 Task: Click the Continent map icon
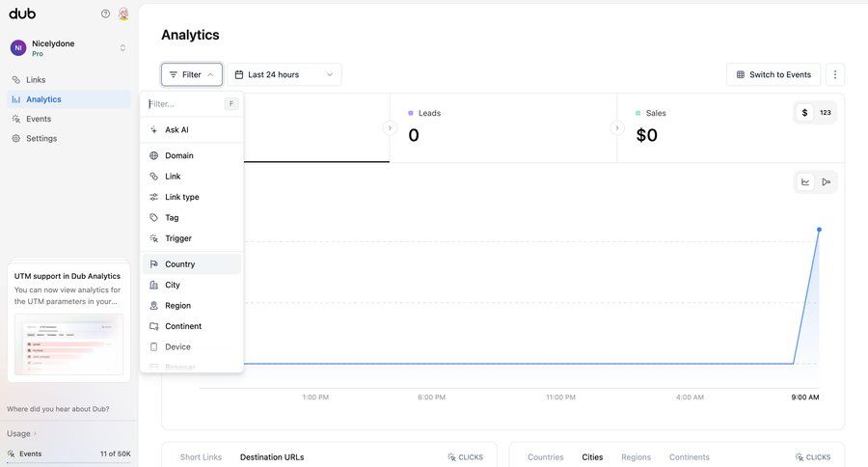pyautogui.click(x=154, y=326)
